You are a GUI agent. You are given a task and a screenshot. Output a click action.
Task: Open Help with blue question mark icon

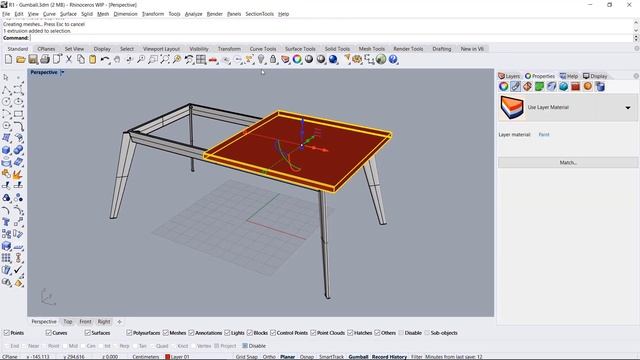[393, 60]
